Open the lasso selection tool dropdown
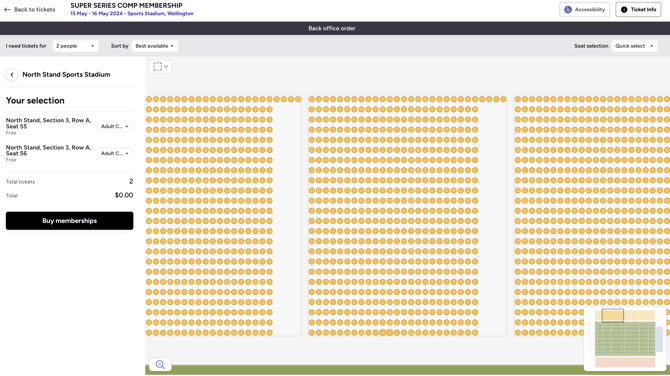670x376 pixels. click(160, 67)
